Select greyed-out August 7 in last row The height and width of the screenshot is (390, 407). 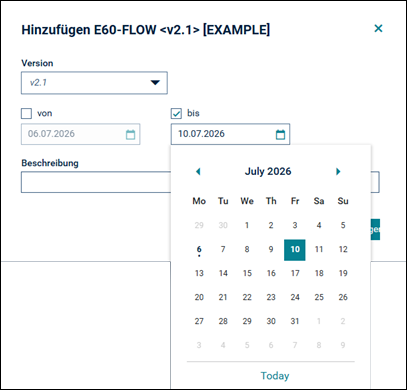pos(295,345)
